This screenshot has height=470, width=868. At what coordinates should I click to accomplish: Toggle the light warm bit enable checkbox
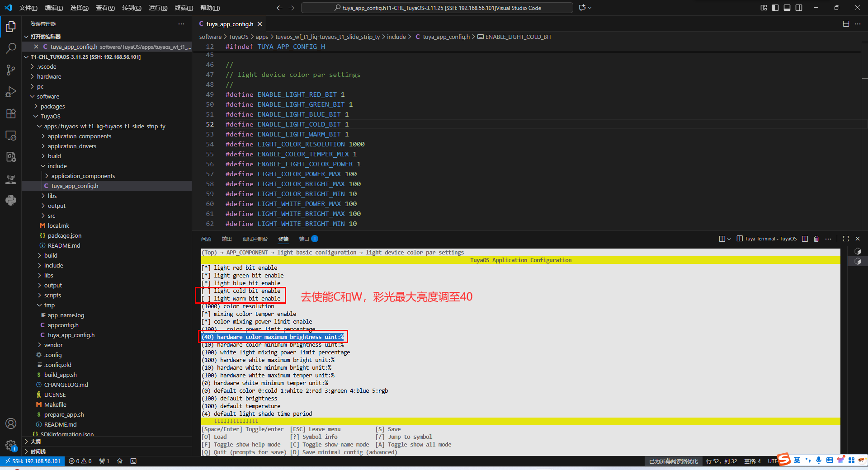(206, 299)
